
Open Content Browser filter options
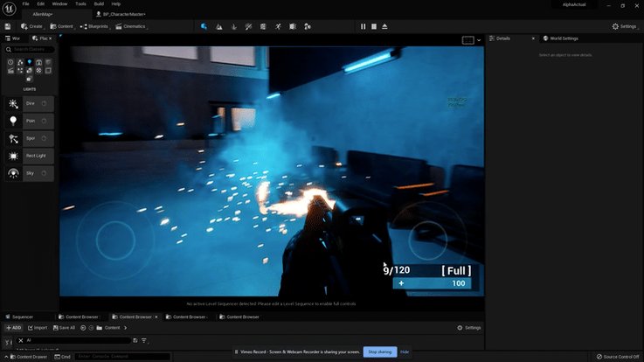coord(144,341)
